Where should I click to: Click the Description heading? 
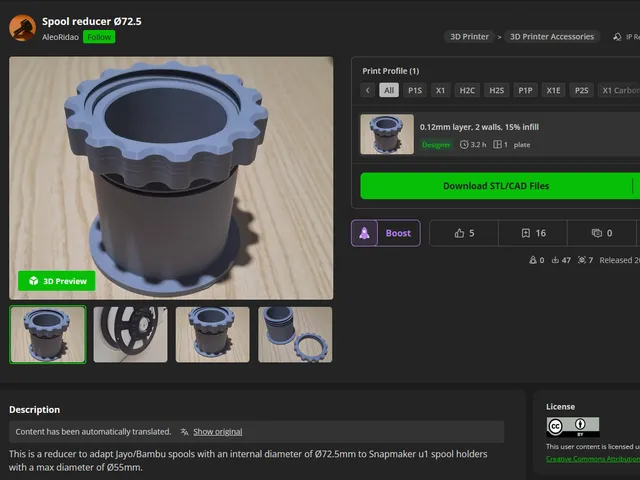point(34,410)
